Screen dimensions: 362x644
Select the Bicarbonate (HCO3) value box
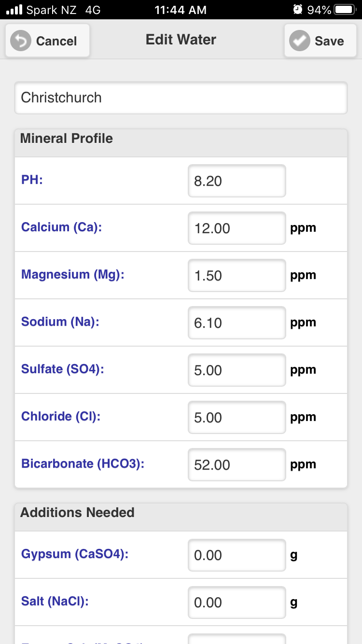(237, 465)
